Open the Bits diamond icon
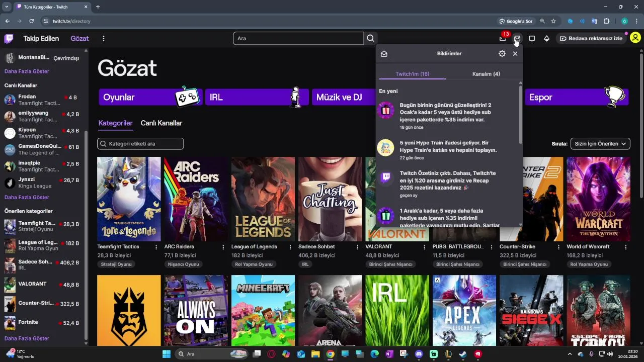 pyautogui.click(x=546, y=39)
